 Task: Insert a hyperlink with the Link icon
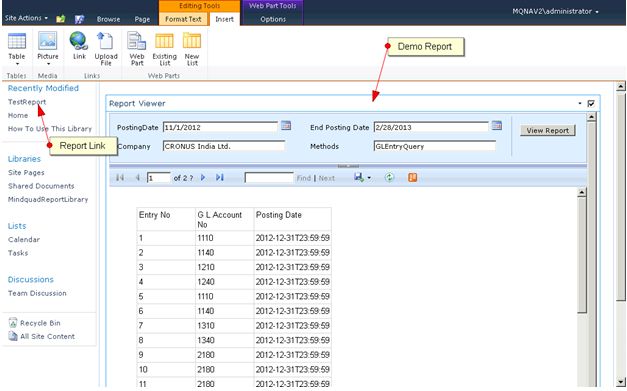pyautogui.click(x=79, y=46)
